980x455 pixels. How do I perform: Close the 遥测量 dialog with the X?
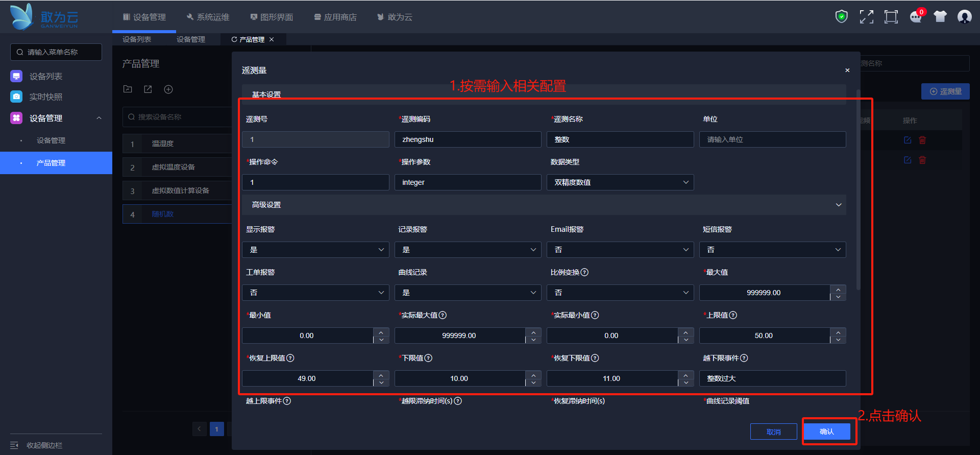click(x=847, y=70)
